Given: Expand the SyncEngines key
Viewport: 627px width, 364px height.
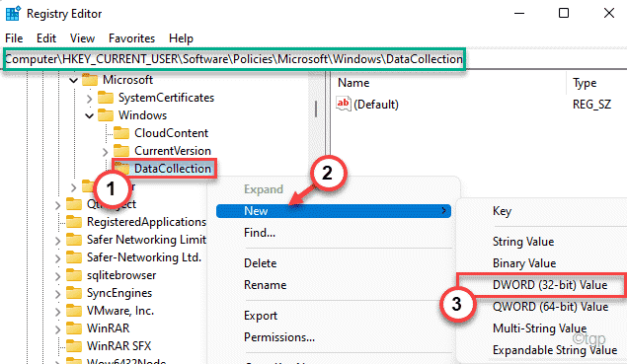Looking at the screenshot, I should click(x=57, y=294).
